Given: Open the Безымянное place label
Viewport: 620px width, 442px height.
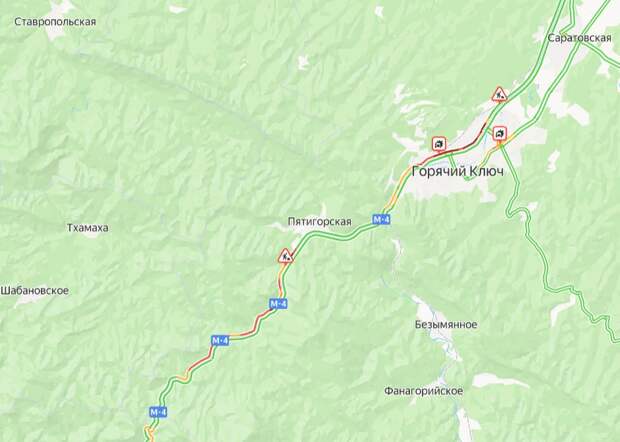Looking at the screenshot, I should 446,325.
